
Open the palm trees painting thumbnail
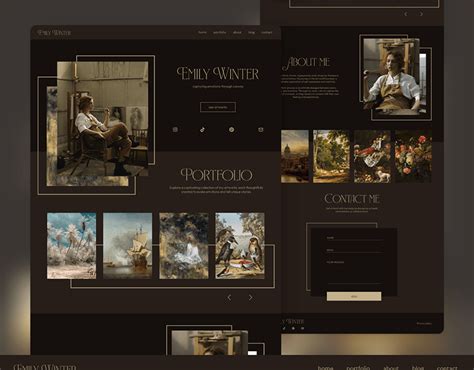coord(72,246)
